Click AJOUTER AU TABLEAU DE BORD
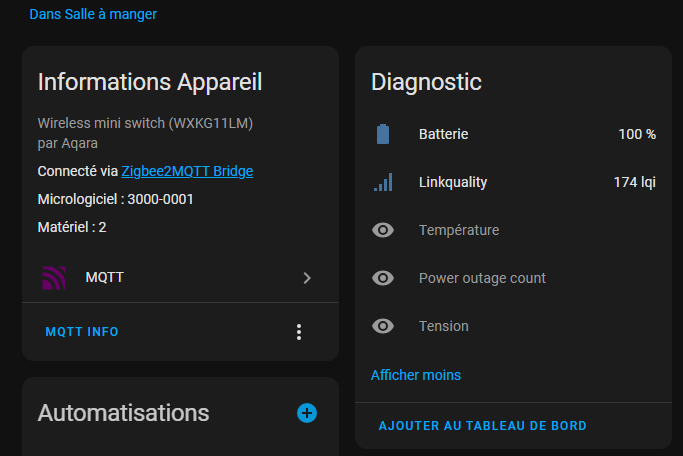 tap(483, 426)
